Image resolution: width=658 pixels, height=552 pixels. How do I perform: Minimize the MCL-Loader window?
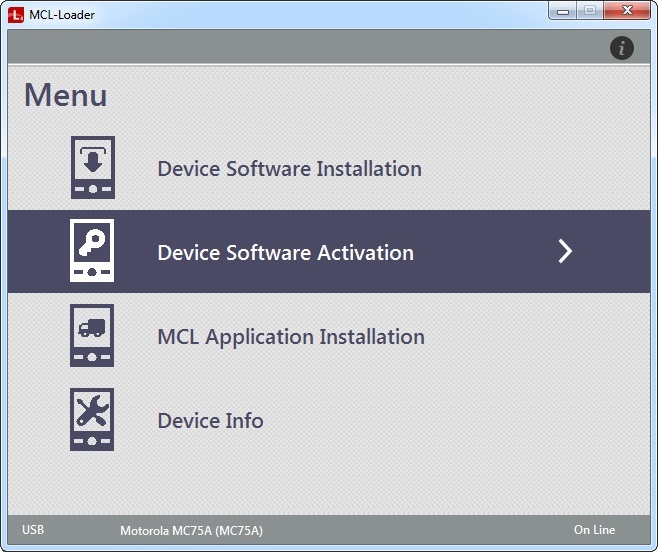coord(563,10)
